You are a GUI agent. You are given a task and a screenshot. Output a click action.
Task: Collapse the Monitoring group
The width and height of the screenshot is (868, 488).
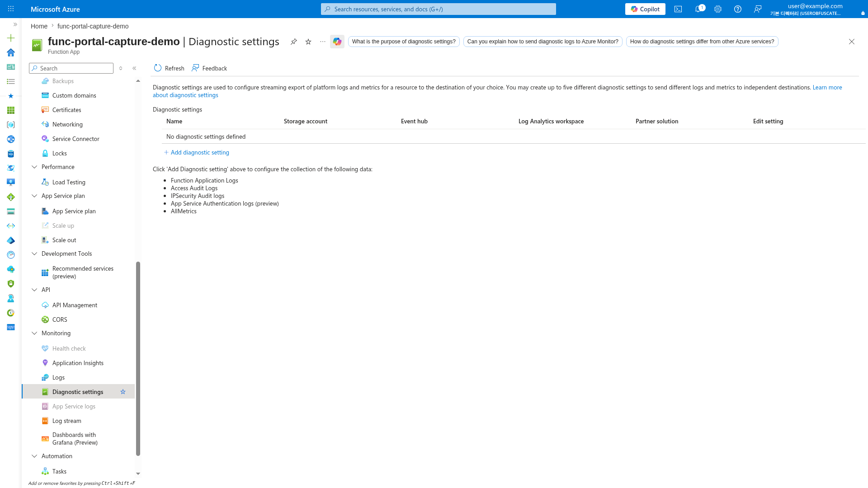(x=34, y=333)
